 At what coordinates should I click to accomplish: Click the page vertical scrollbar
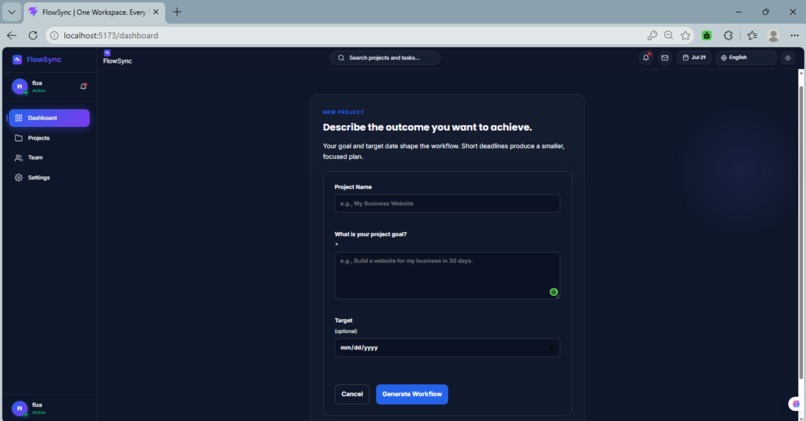point(801,231)
